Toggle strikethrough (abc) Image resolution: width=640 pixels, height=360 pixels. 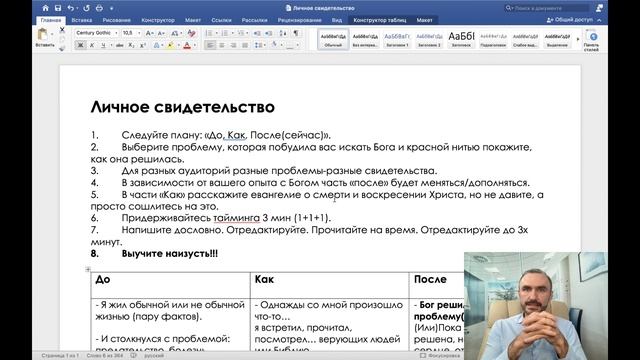(x=119, y=45)
